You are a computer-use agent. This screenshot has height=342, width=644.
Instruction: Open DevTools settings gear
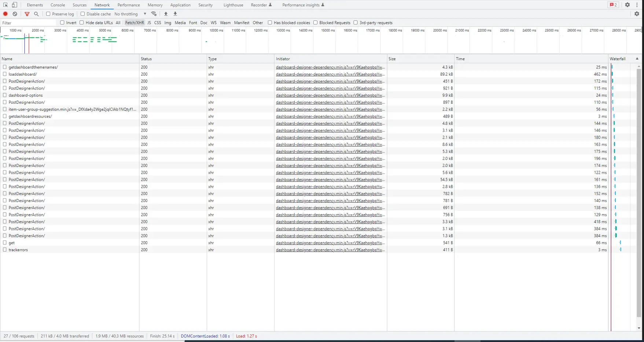(628, 5)
